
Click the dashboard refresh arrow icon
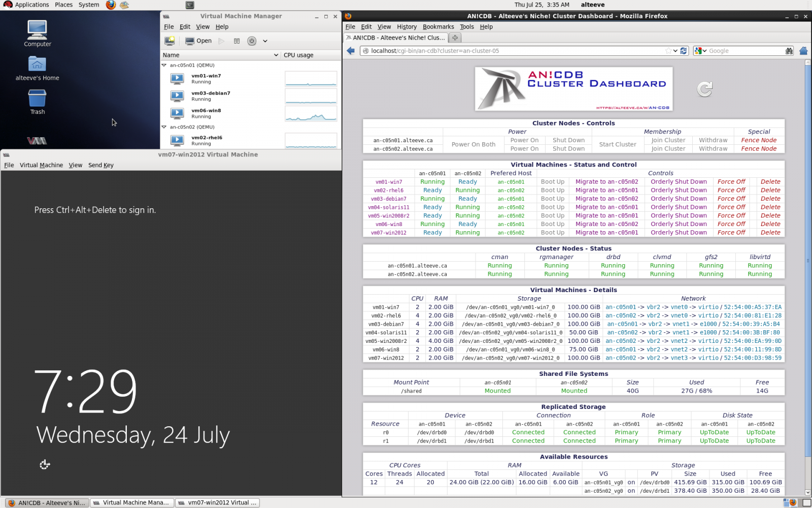[x=704, y=89]
